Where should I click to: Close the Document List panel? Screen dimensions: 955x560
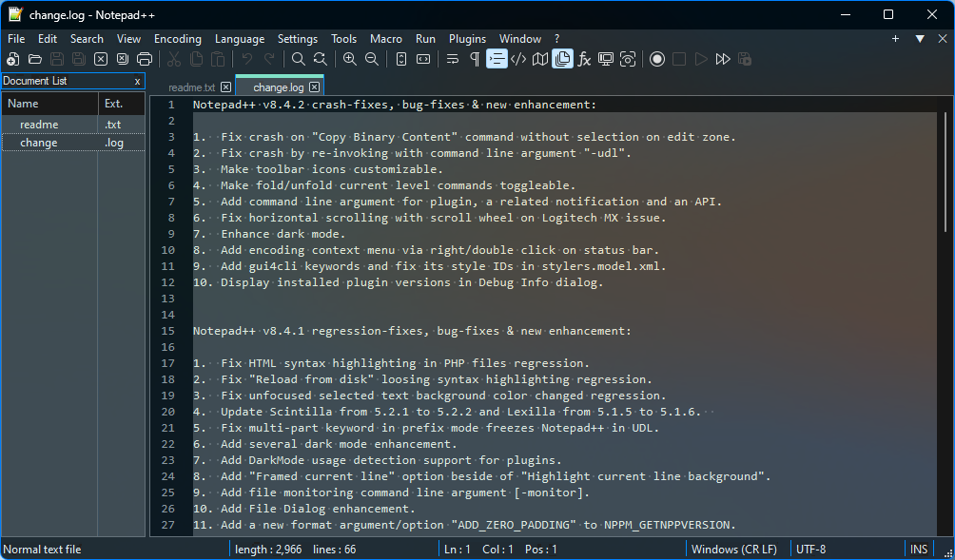tap(137, 81)
